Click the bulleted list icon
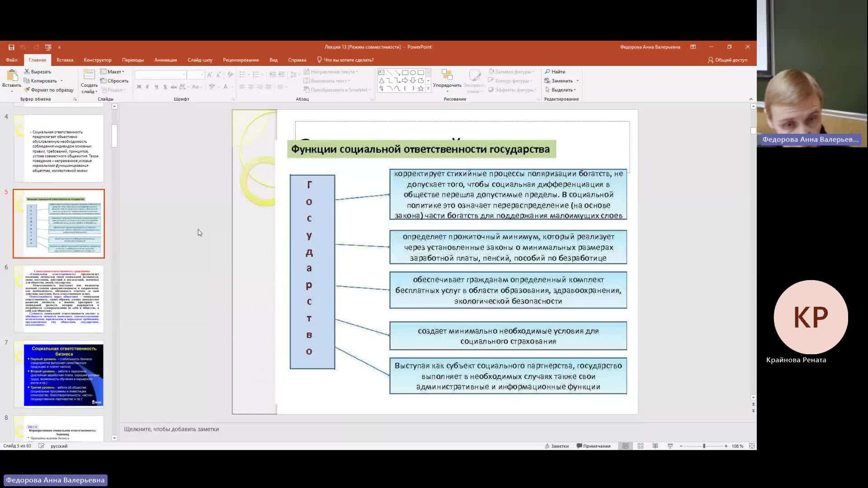This screenshot has height=488, width=868. 242,75
